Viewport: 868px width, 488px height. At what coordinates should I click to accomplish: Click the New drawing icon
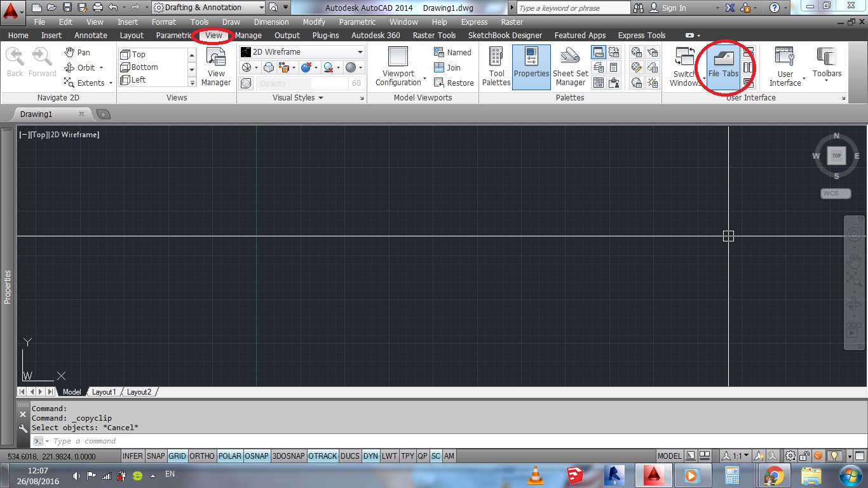37,8
